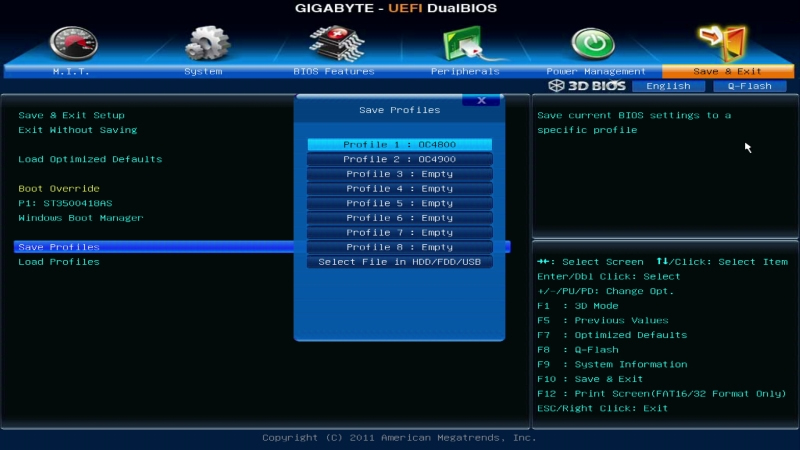Screen dimensions: 800x450
Task: Switch to the System tab
Action: [203, 71]
